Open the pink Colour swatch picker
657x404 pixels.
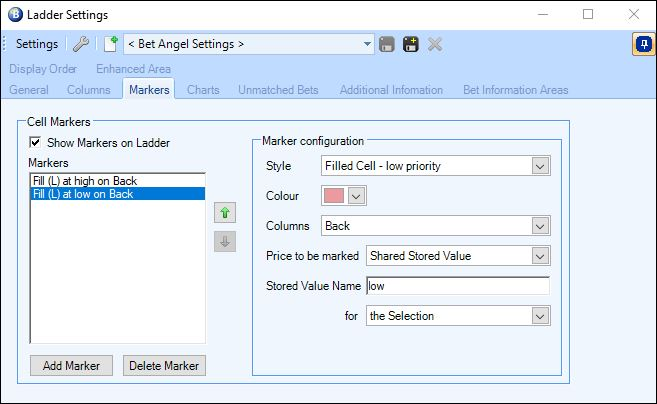344,196
